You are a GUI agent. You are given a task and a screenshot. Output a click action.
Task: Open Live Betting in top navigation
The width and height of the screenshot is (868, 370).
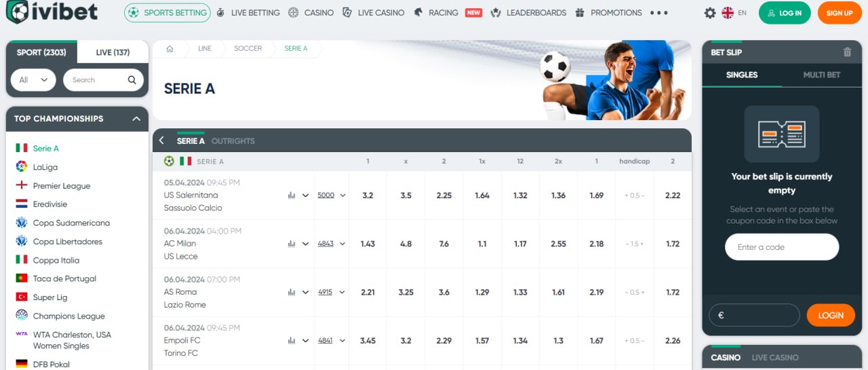248,13
